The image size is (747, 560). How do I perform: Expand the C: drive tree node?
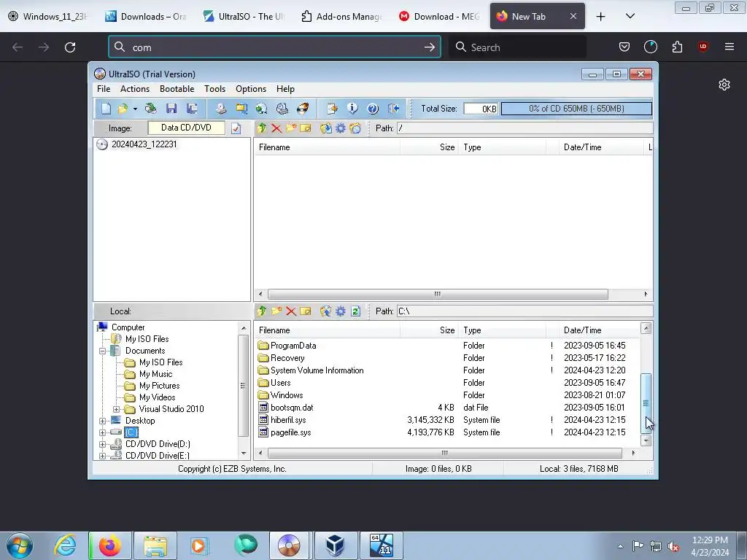click(x=102, y=432)
